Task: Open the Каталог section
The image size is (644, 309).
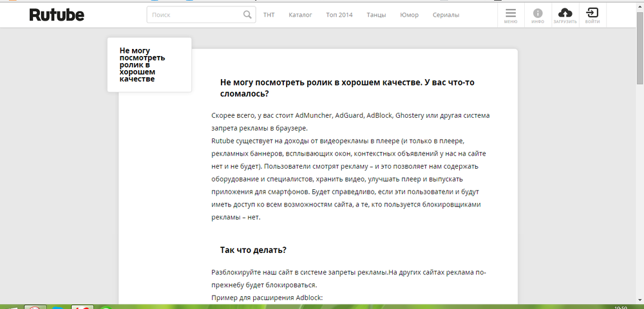Action: [300, 15]
